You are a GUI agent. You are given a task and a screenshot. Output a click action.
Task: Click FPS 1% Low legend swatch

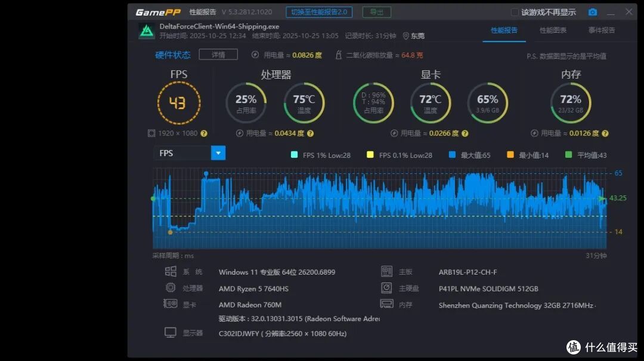point(294,155)
